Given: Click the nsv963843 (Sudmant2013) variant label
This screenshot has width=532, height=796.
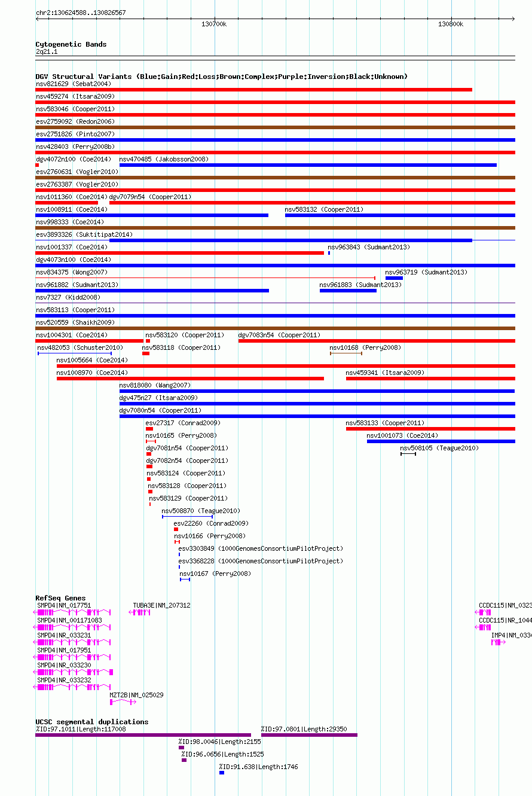Looking at the screenshot, I should [x=369, y=247].
